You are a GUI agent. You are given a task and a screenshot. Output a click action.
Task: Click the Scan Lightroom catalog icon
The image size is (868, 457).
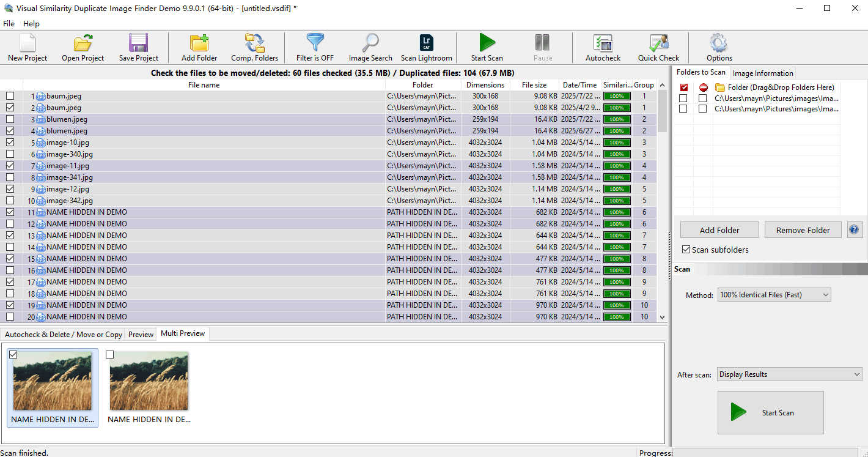[x=427, y=48]
